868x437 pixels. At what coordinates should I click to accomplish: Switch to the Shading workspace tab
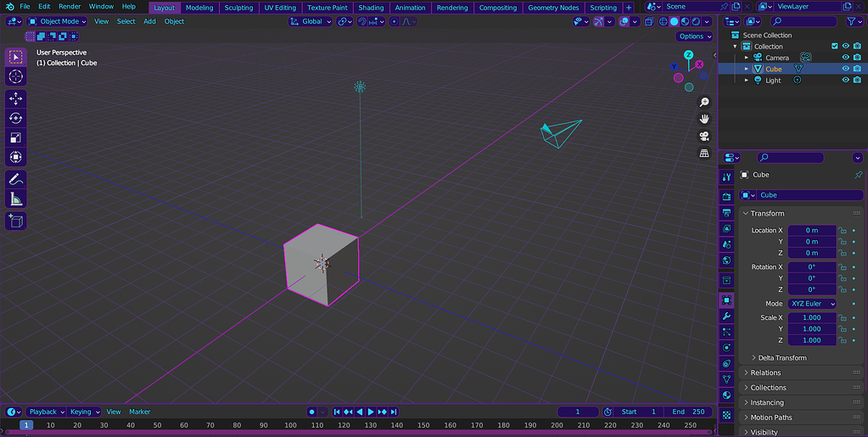(x=371, y=8)
